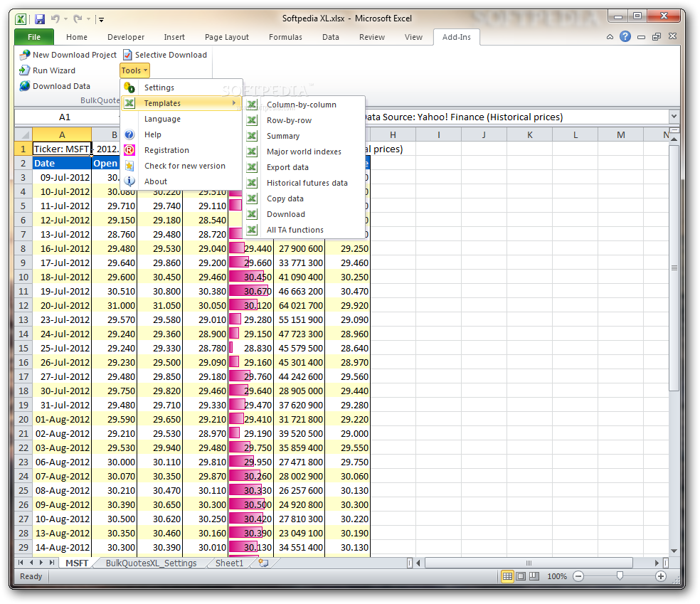Image resolution: width=700 pixels, height=604 pixels.
Task: Select column K header
Action: (x=529, y=135)
